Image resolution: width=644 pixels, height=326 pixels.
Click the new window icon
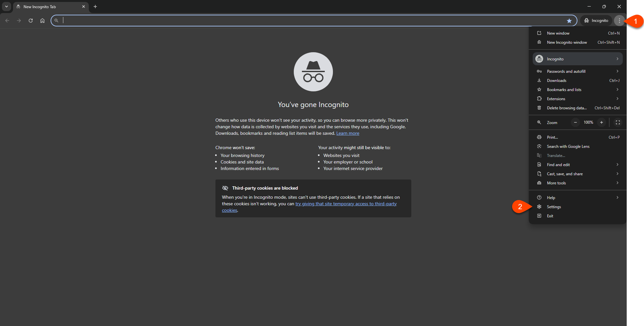pos(539,33)
